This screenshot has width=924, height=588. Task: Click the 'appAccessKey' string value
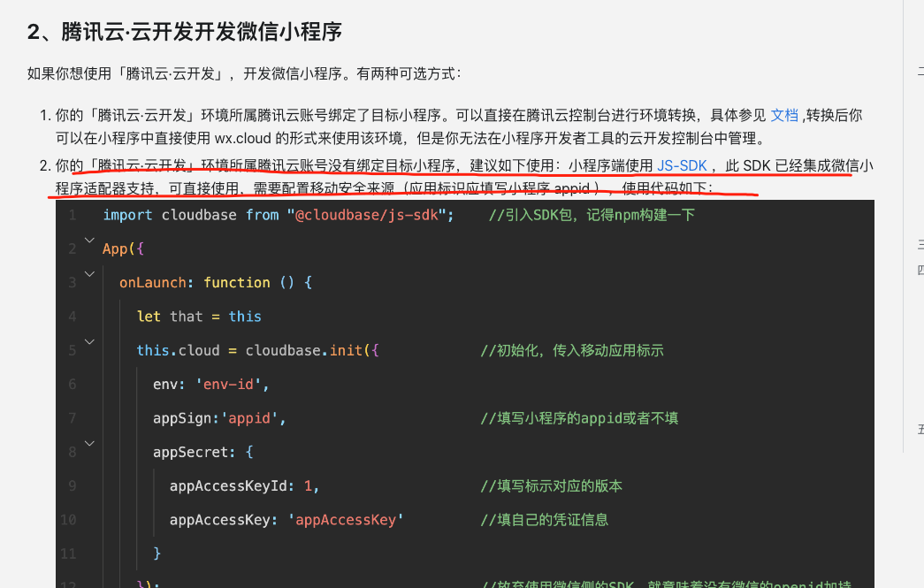(x=346, y=520)
